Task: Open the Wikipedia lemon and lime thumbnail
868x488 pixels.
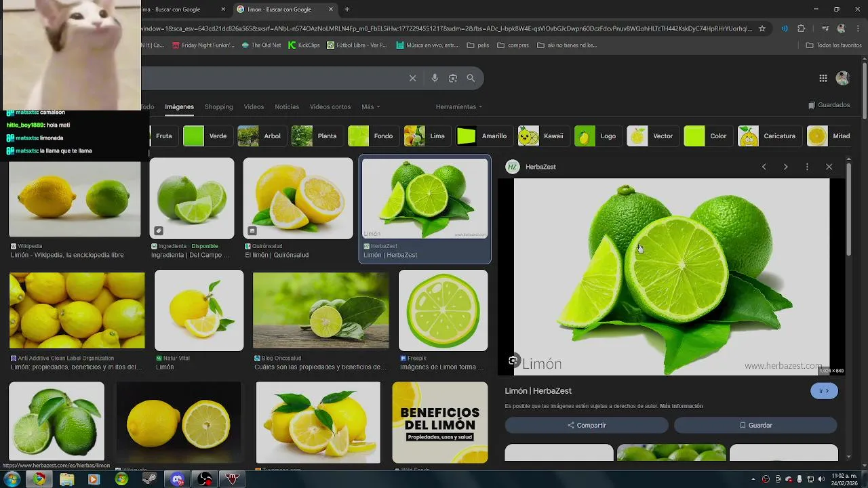Action: 75,198
